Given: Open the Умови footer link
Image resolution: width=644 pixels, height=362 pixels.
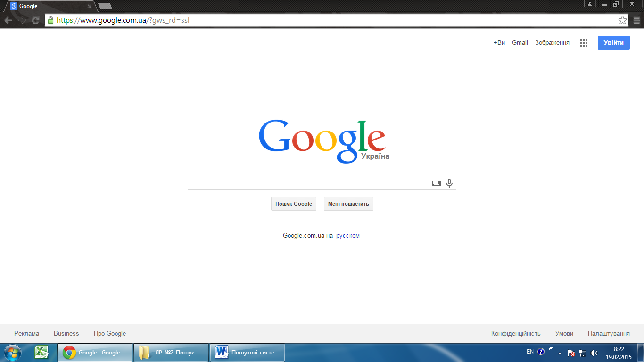Looking at the screenshot, I should click(x=564, y=333).
